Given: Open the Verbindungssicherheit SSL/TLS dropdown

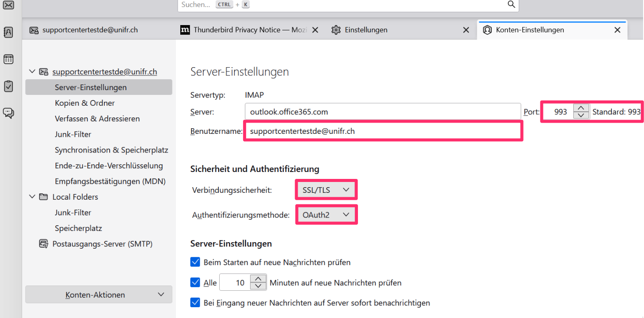Looking at the screenshot, I should pyautogui.click(x=326, y=190).
